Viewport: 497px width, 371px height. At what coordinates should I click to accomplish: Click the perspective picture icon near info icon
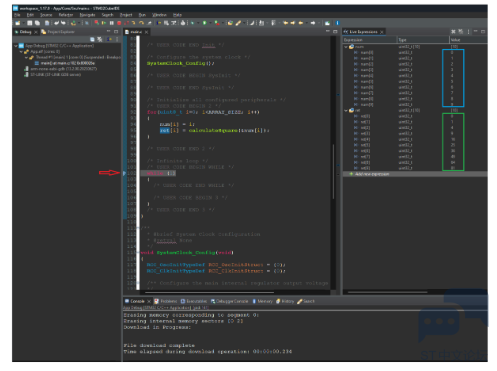point(327,23)
